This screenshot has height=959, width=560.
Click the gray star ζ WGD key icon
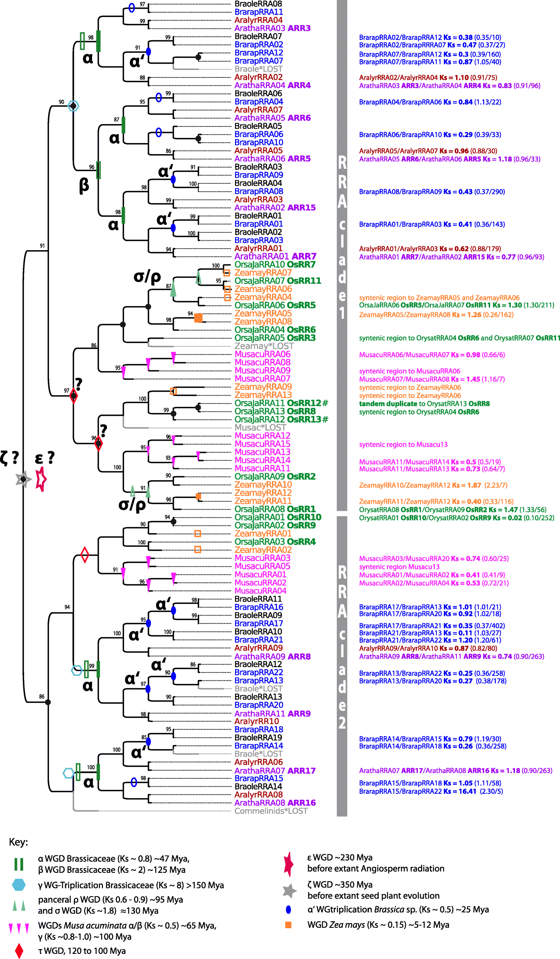click(289, 891)
